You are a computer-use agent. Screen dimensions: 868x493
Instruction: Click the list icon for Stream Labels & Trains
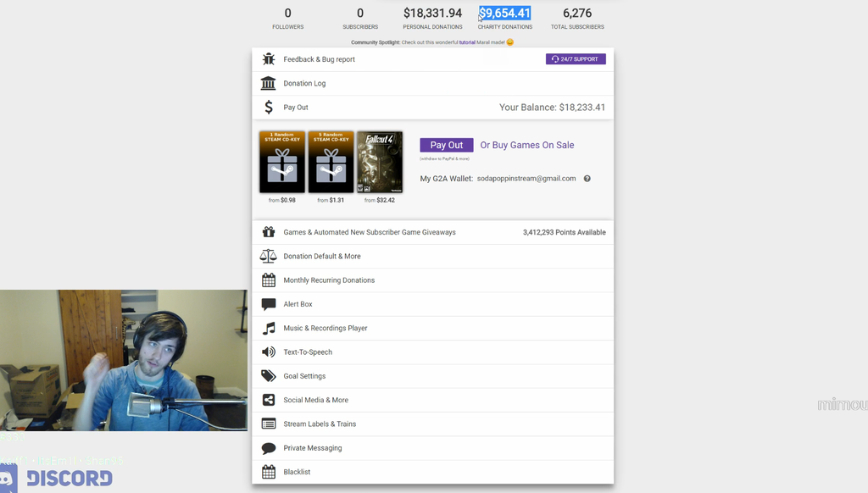coord(269,424)
